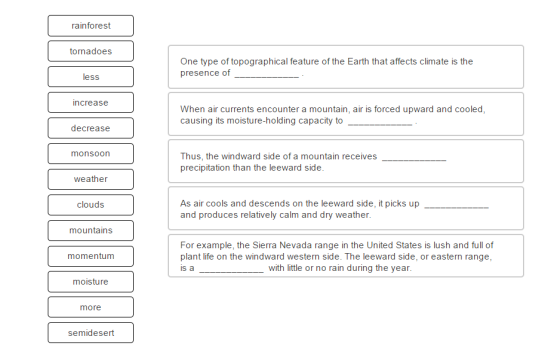This screenshot has width=560, height=361.
Task: Click blank after 'it picks up'
Action: click(x=456, y=204)
